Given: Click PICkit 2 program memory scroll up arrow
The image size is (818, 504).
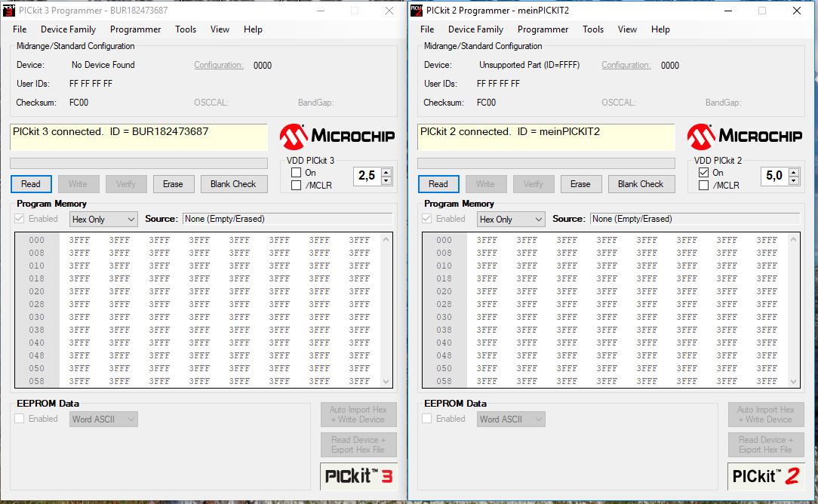Looking at the screenshot, I should pos(794,239).
